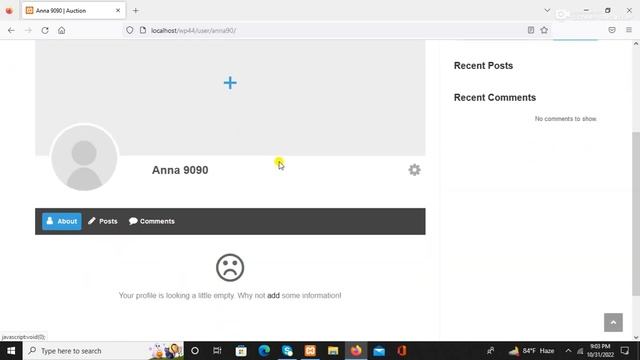Open the Windows Start menu
640x360 pixels.
tap(11, 351)
